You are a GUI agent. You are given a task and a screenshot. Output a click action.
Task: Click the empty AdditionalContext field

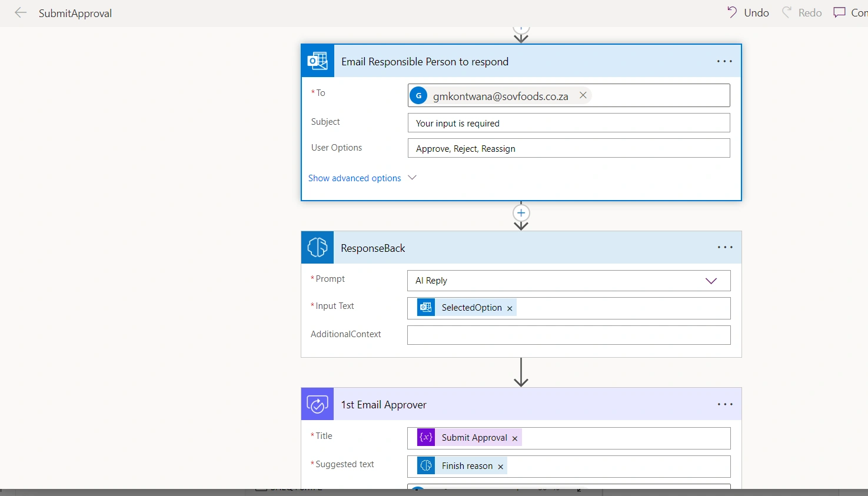point(569,335)
